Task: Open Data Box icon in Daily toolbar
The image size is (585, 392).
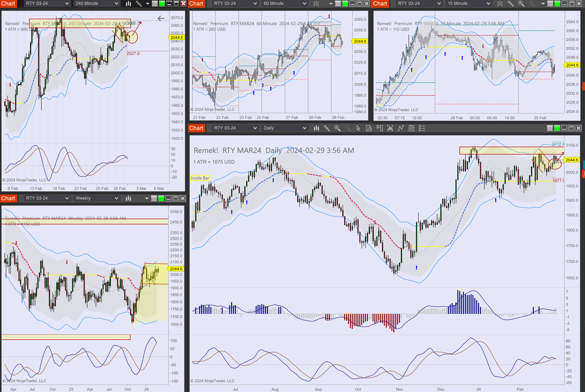Action: 369,128
